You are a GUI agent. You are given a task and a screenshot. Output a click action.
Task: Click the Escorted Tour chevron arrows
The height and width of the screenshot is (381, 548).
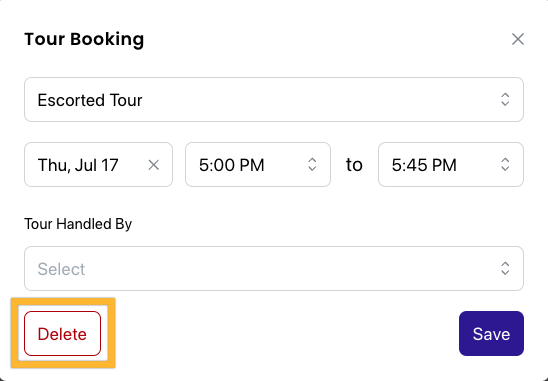(505, 100)
